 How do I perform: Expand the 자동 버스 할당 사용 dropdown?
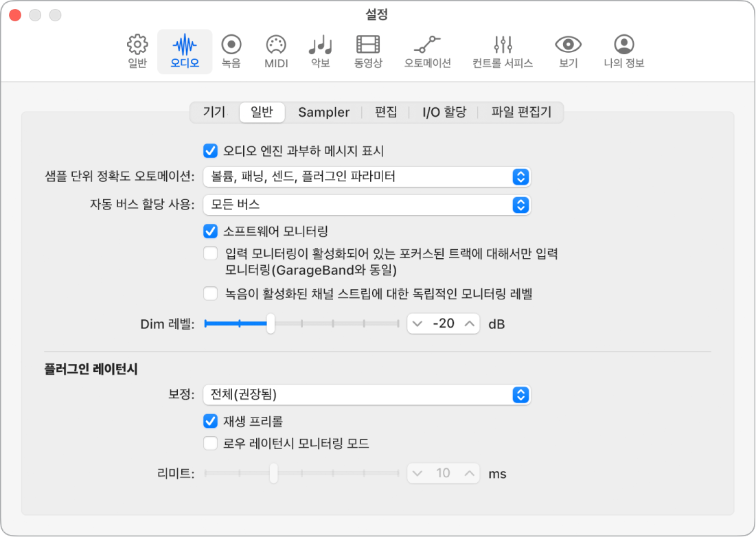tap(367, 205)
